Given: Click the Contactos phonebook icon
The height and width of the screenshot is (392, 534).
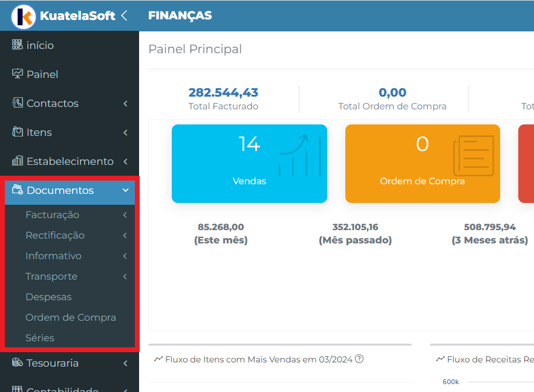Looking at the screenshot, I should pyautogui.click(x=18, y=103).
